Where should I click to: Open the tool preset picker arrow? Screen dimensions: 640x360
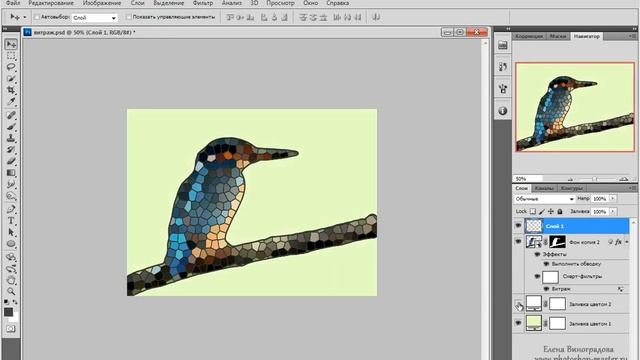click(24, 17)
